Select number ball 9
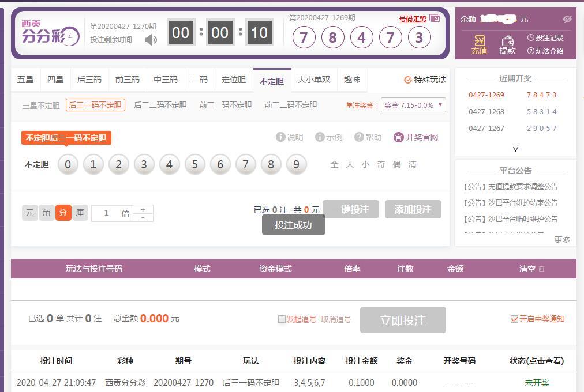Viewport: 584px width, 392px height. tap(297, 164)
